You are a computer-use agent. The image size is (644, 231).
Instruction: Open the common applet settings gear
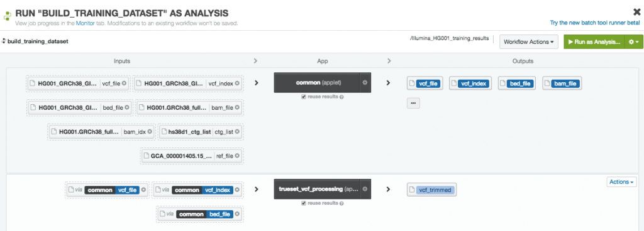tap(365, 83)
